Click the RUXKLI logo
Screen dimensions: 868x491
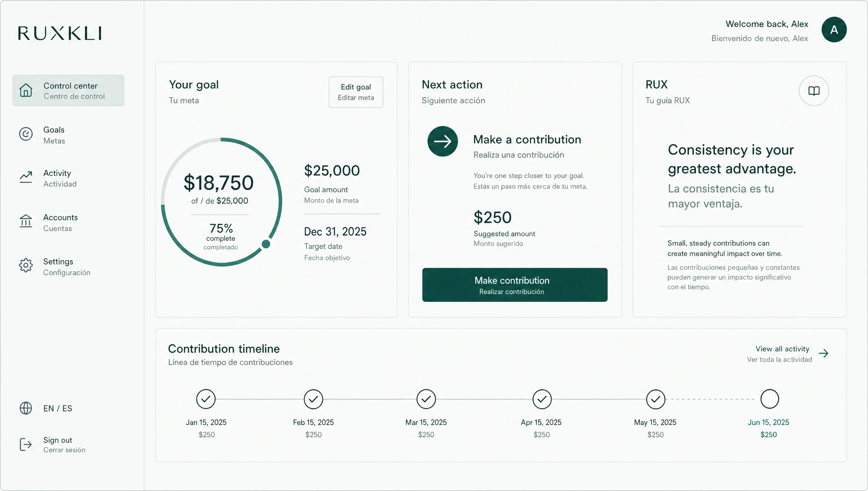click(x=60, y=33)
